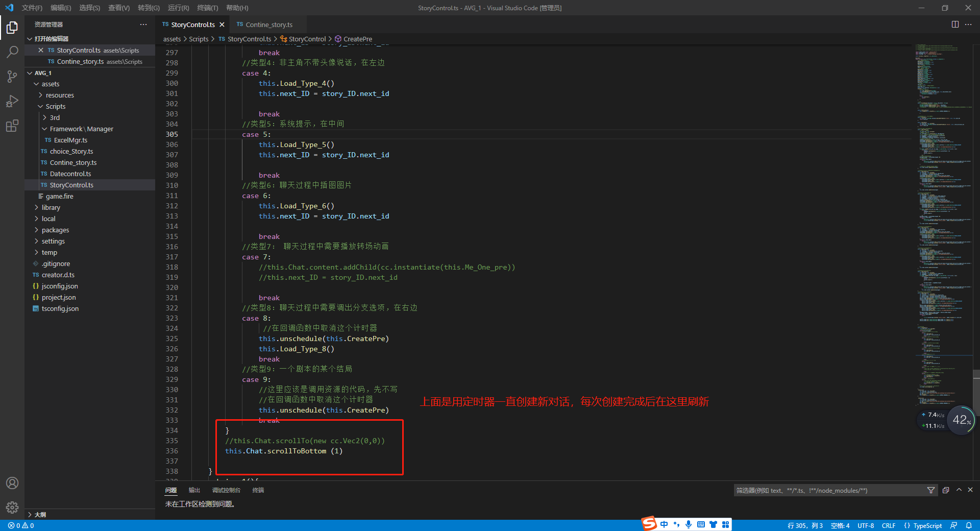Click the Sogou skin shirt icon
This screenshot has height=531, width=980.
713,524
